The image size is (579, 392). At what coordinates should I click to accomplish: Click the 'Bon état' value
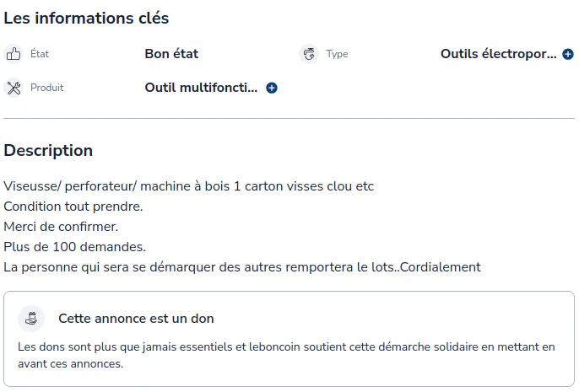click(171, 54)
